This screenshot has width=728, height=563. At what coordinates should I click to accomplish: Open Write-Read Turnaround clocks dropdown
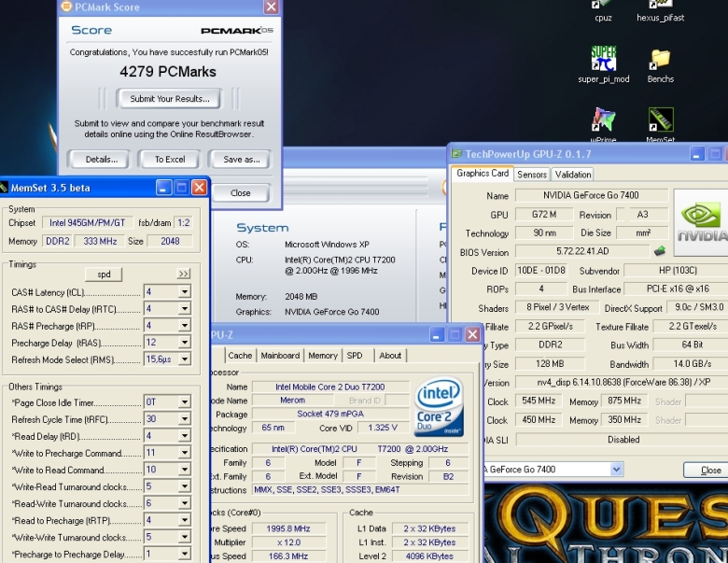184,486
